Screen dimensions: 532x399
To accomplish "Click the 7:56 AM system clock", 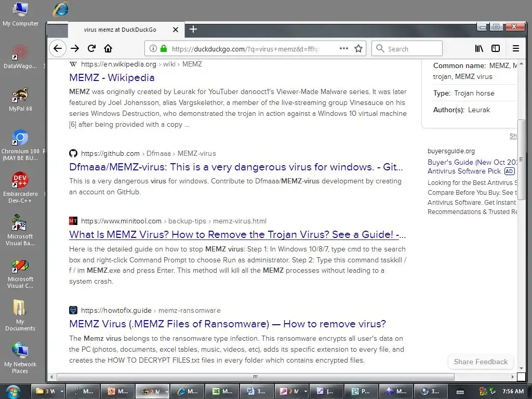I will click(513, 391).
